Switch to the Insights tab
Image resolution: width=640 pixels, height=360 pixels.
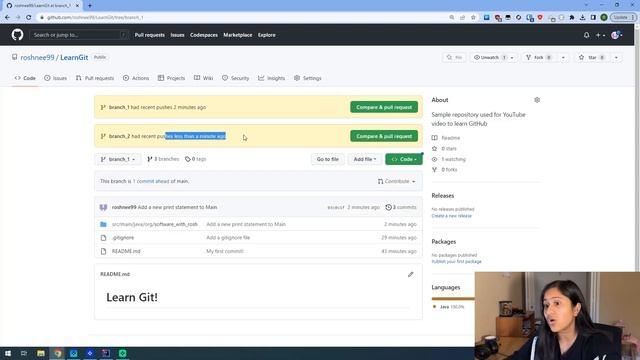[x=271, y=78]
